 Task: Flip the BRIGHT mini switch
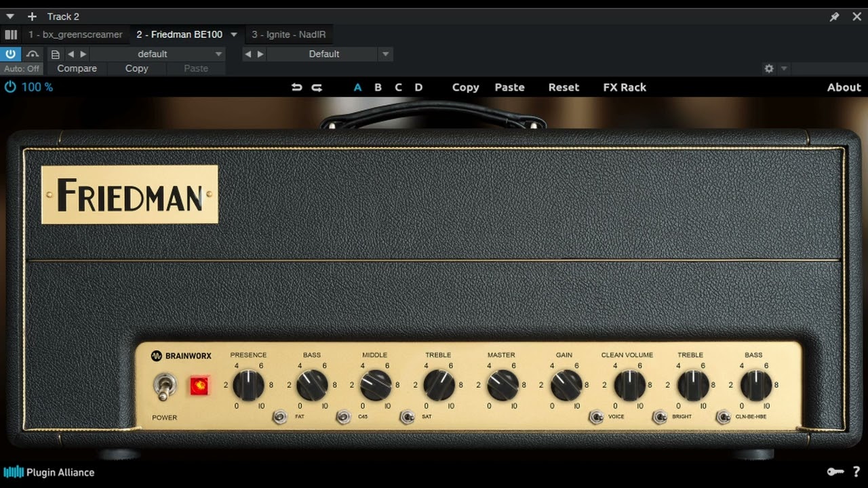click(x=659, y=417)
